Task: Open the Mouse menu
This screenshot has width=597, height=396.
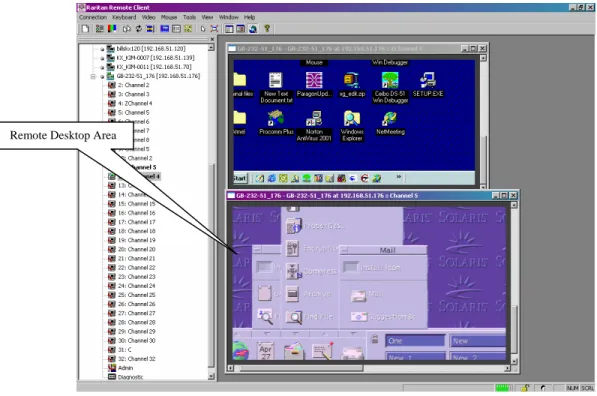Action: pyautogui.click(x=169, y=17)
